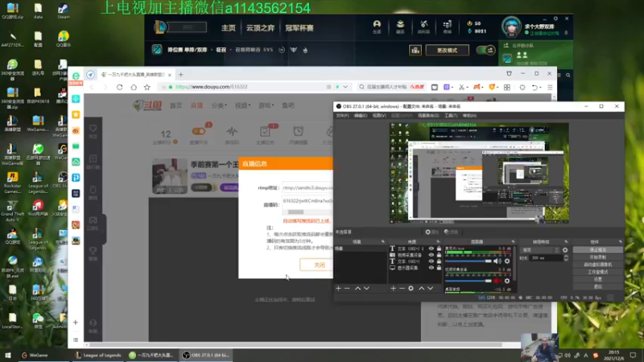
Task: Click summoner avatar in League client
Action: click(x=511, y=27)
